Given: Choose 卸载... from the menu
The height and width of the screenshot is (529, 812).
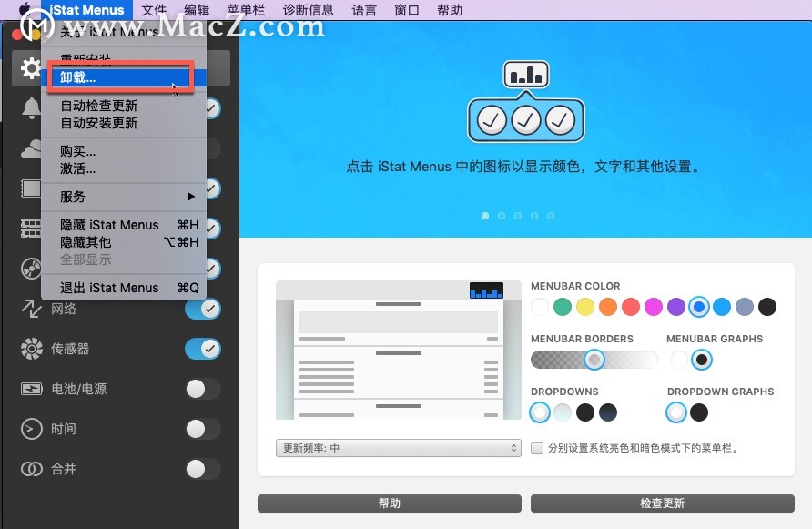Looking at the screenshot, I should pyautogui.click(x=123, y=77).
